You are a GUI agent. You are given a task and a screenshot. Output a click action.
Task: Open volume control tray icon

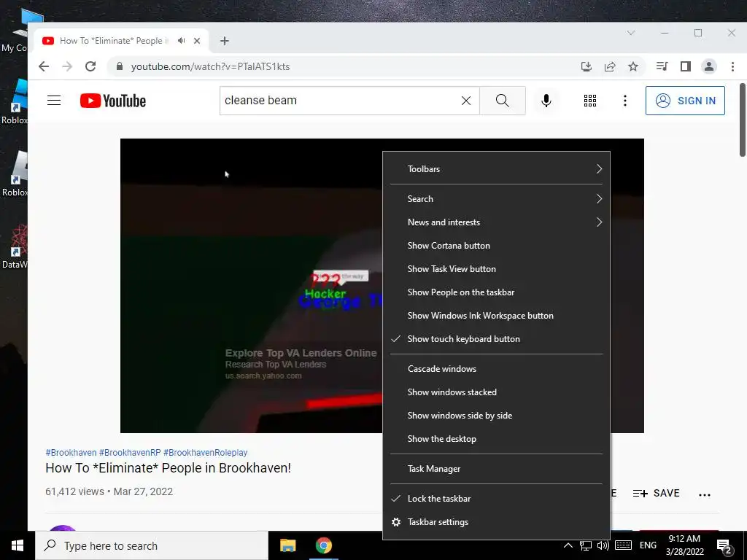[x=603, y=545]
